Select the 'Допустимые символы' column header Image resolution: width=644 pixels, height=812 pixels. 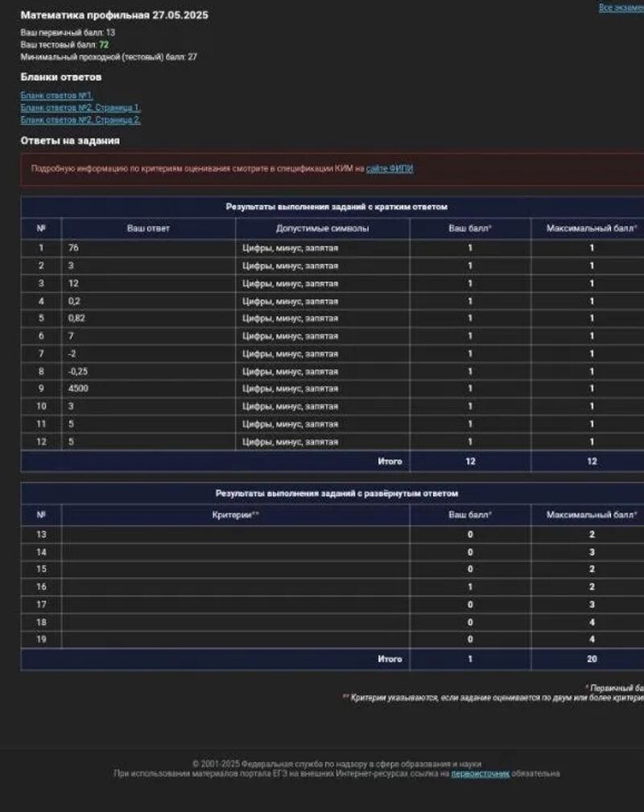(x=322, y=229)
